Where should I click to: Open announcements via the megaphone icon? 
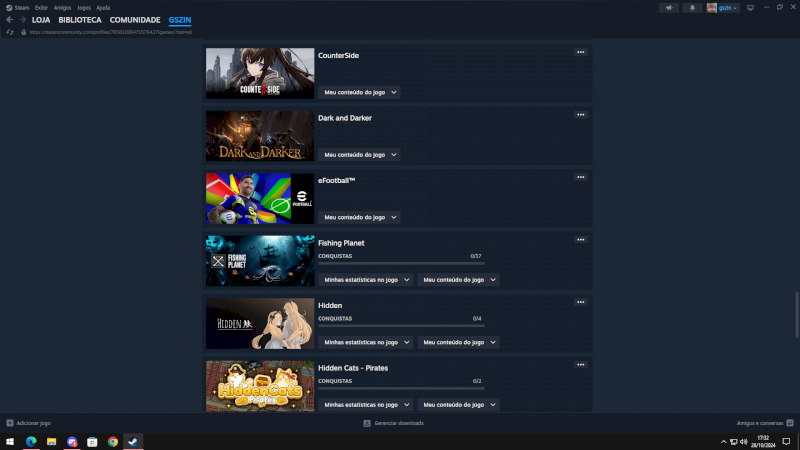[669, 8]
